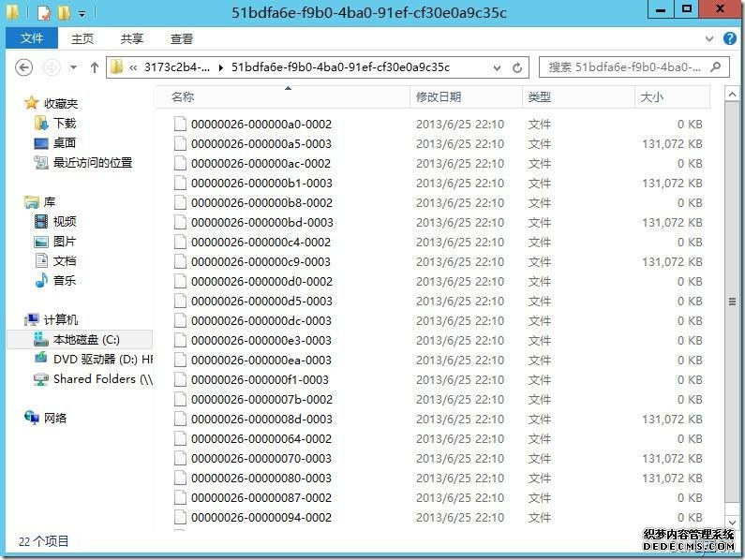Click the Back navigation arrow

pyautogui.click(x=24, y=67)
